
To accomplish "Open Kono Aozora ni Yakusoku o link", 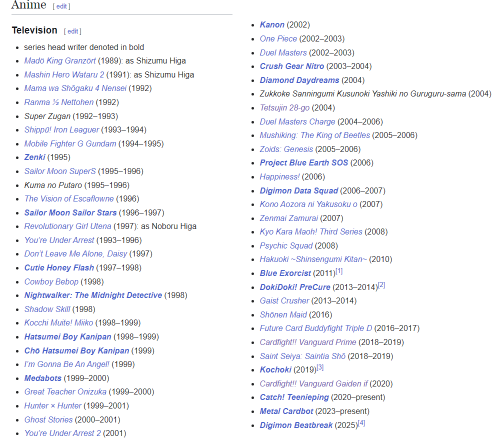I will [x=308, y=204].
